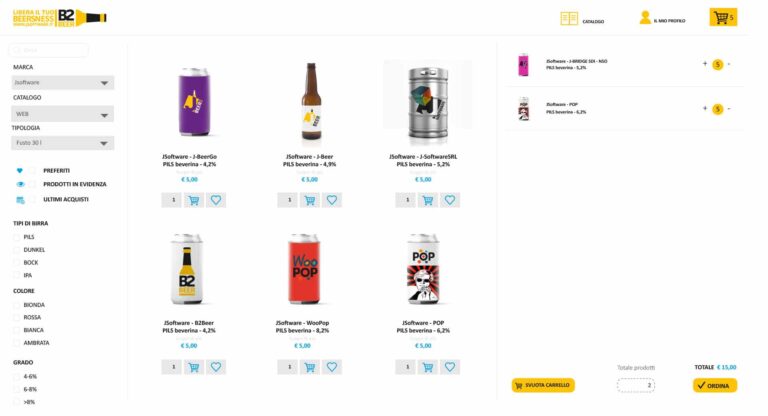Expand the Marca JSoftware dropdown
The image size is (768, 416).
click(104, 83)
